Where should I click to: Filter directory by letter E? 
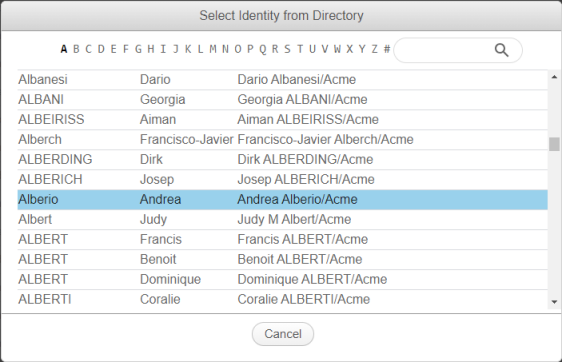pyautogui.click(x=113, y=49)
